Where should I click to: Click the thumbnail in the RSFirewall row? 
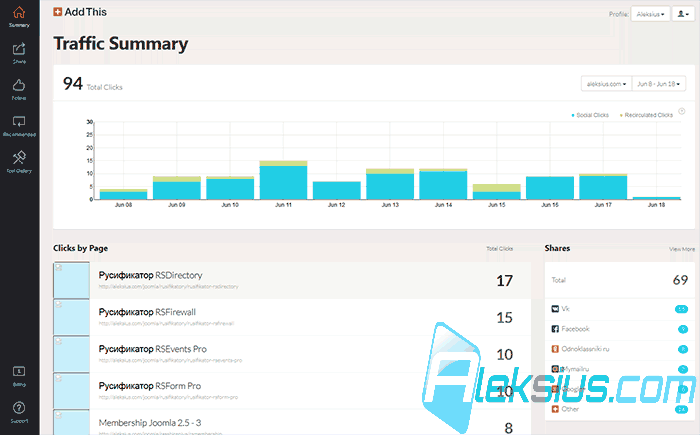pyautogui.click(x=71, y=318)
